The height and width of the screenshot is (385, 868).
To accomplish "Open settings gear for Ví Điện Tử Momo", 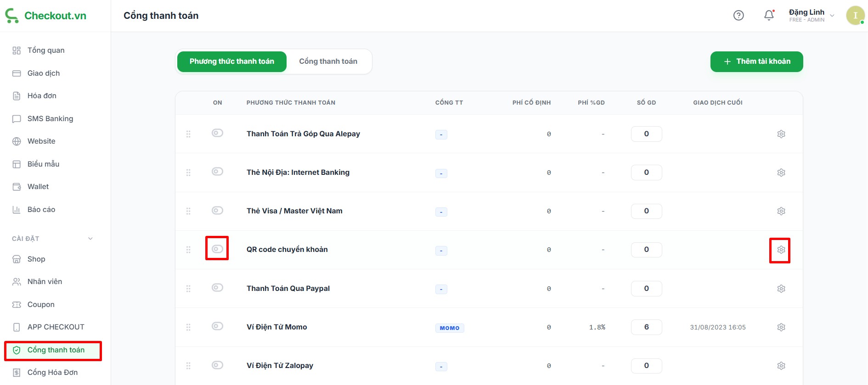I will point(781,327).
